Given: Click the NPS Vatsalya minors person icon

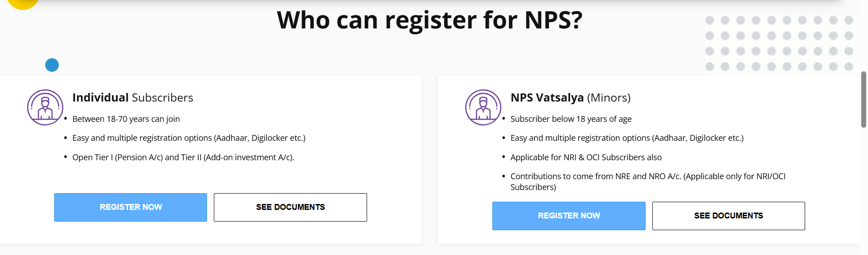Looking at the screenshot, I should [483, 107].
